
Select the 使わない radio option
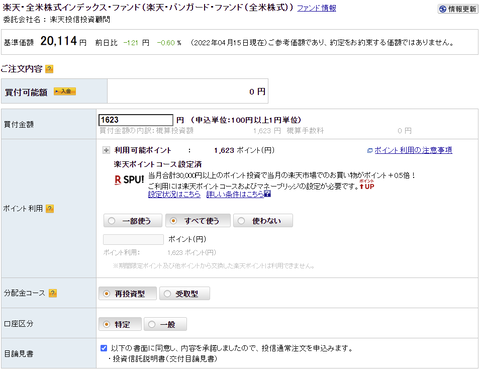[263, 221]
